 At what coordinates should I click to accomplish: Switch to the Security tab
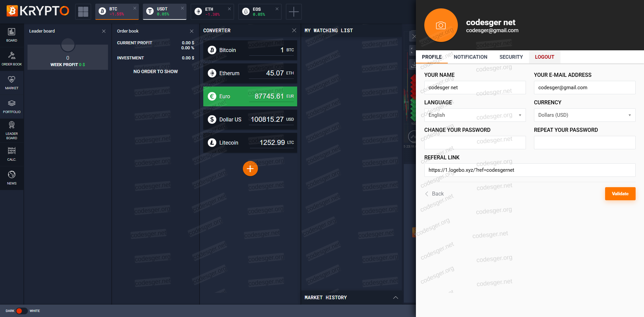pos(511,57)
